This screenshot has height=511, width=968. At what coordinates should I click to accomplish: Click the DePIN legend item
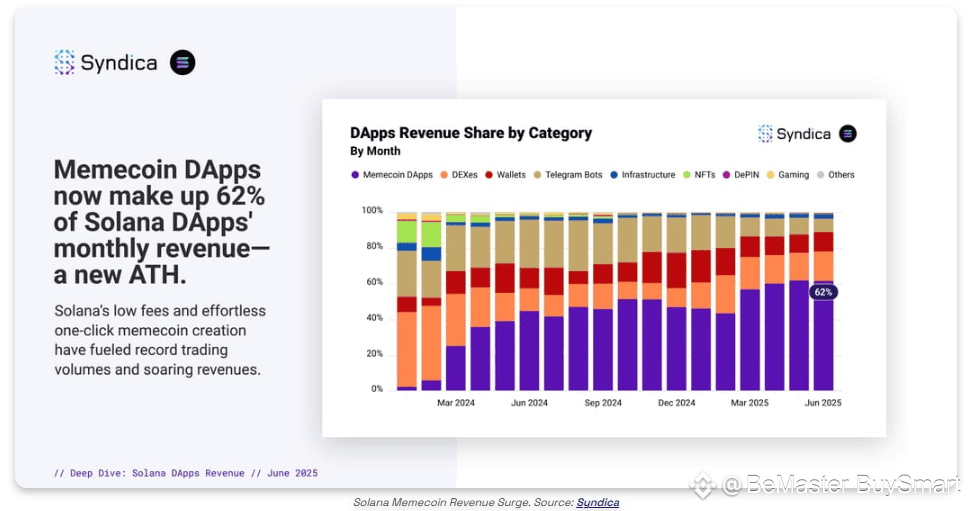(741, 175)
